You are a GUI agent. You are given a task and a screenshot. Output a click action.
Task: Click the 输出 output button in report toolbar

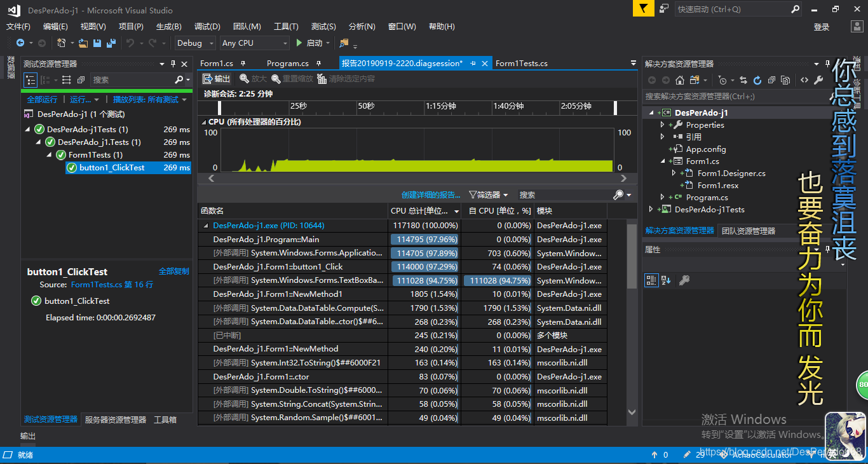pyautogui.click(x=216, y=79)
